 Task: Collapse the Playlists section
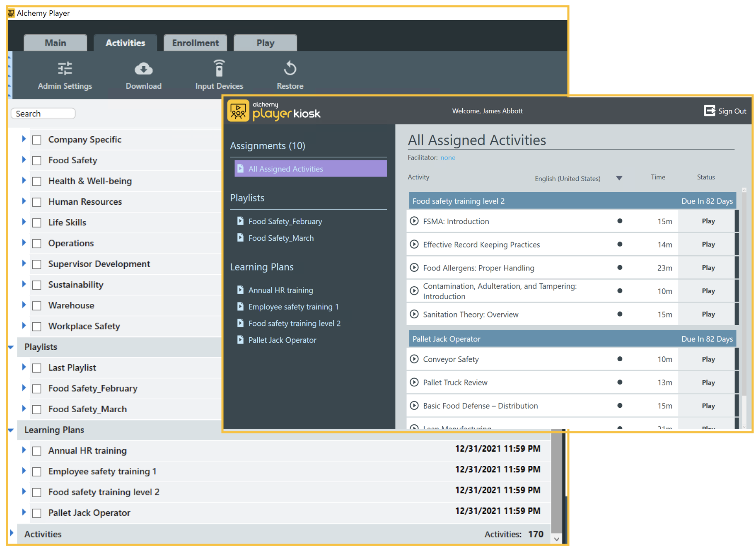11,347
